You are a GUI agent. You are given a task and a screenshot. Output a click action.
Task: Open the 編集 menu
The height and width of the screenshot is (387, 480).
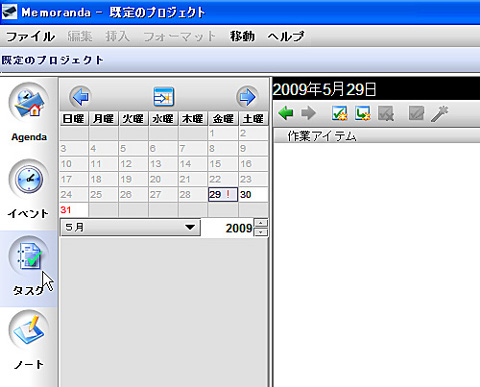[80, 36]
